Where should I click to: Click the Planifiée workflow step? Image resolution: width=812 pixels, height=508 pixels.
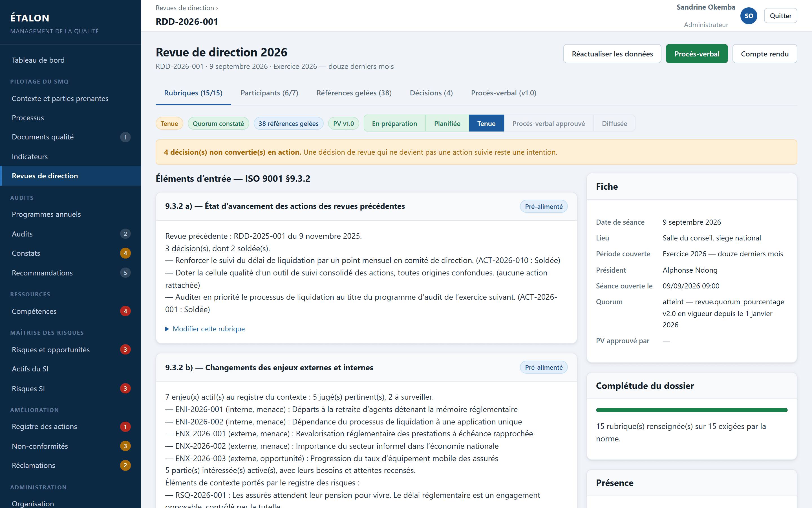tap(447, 123)
